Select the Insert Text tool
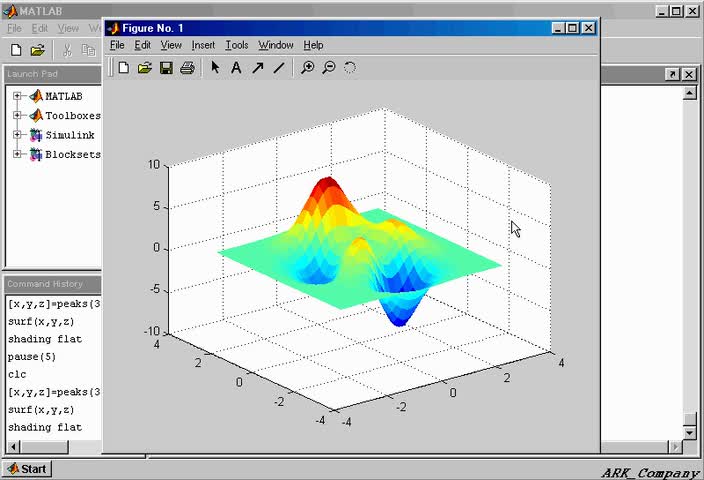The image size is (704, 480). click(236, 67)
